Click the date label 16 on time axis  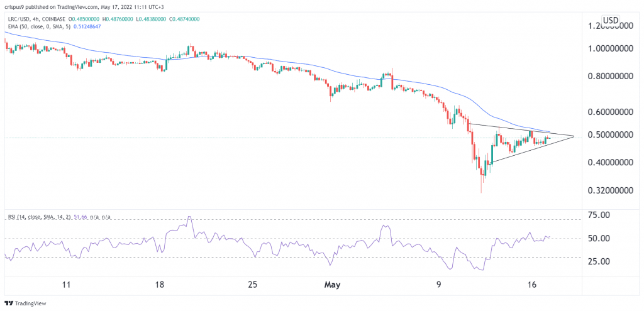(x=532, y=285)
